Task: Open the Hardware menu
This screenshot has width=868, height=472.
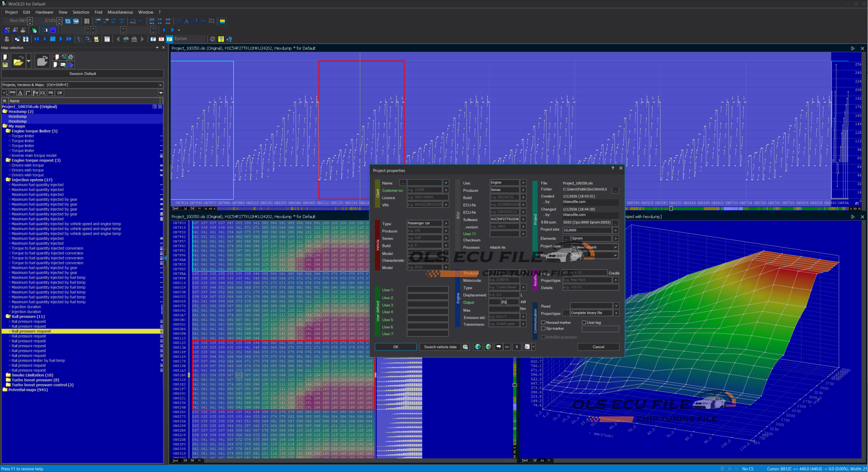Action: click(44, 12)
